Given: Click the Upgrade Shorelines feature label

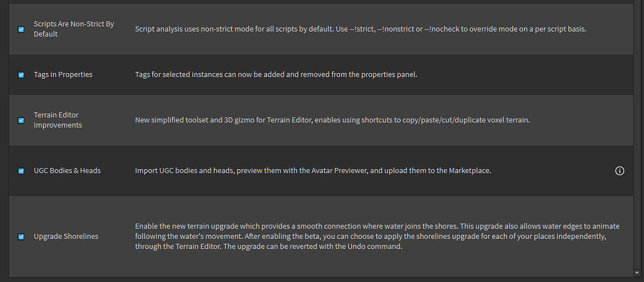Looking at the screenshot, I should click(66, 237).
